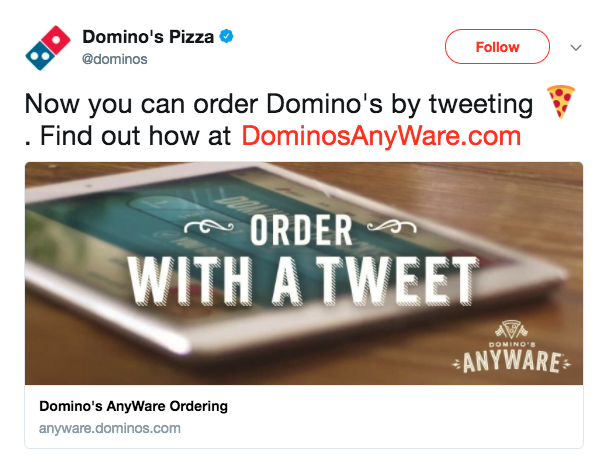Visit the DominosAnyWare.com link
This screenshot has width=615, height=462.
coord(380,135)
